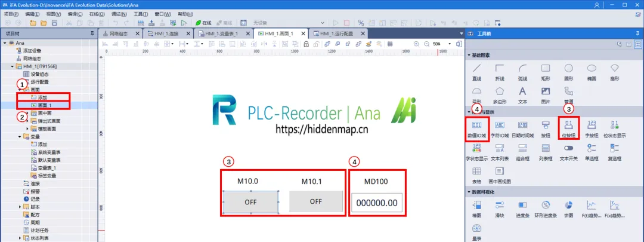Pick the 位按钮 bit button widget
644x242 pixels.
click(x=569, y=129)
